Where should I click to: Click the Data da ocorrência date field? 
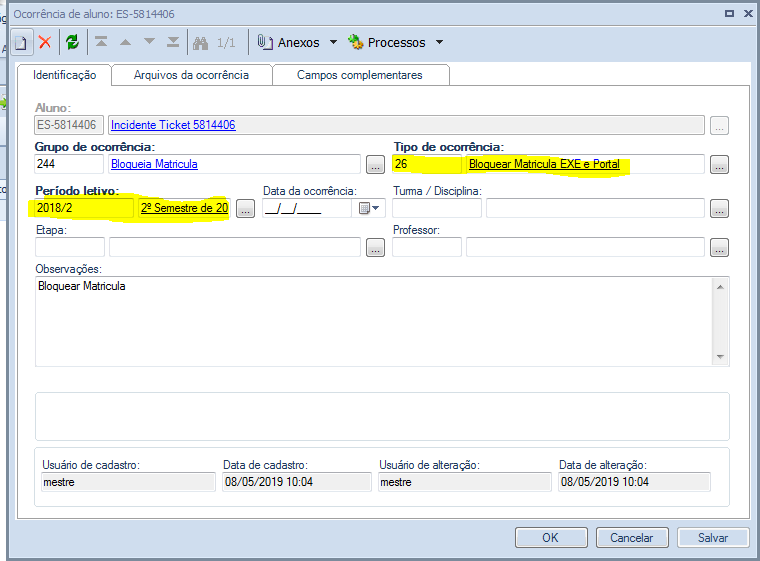(307, 208)
